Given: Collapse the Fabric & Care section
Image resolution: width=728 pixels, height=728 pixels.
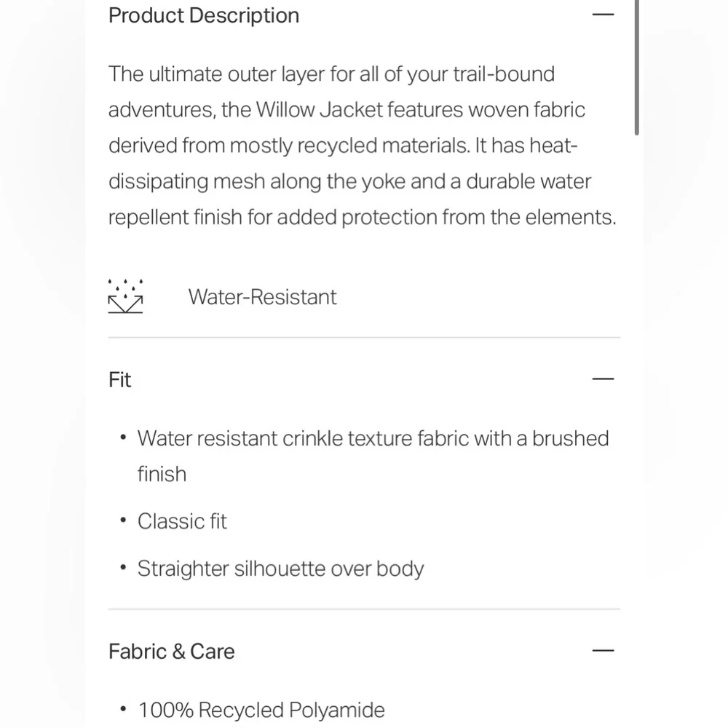Looking at the screenshot, I should pyautogui.click(x=603, y=651).
